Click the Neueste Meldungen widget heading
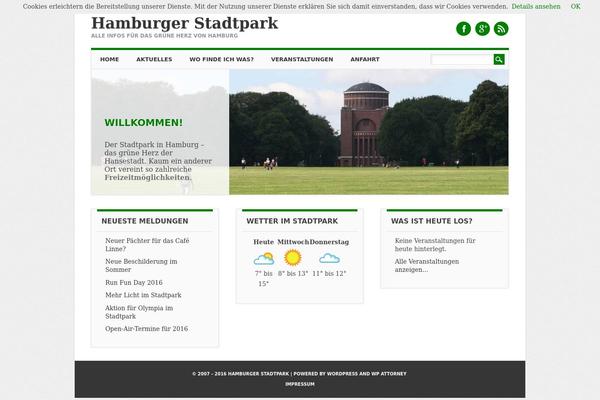 point(145,221)
